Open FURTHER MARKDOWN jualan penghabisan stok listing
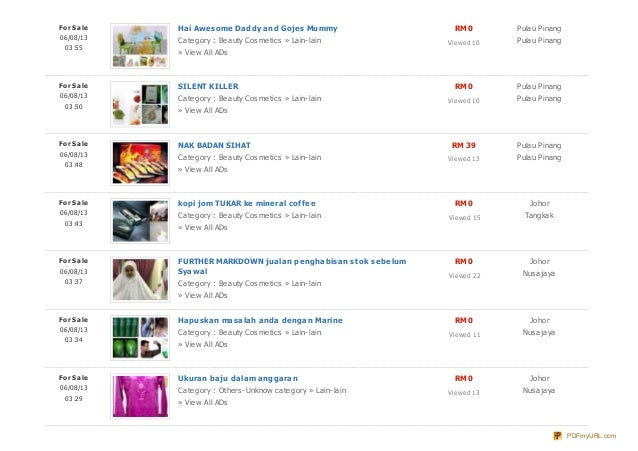 pos(292,266)
